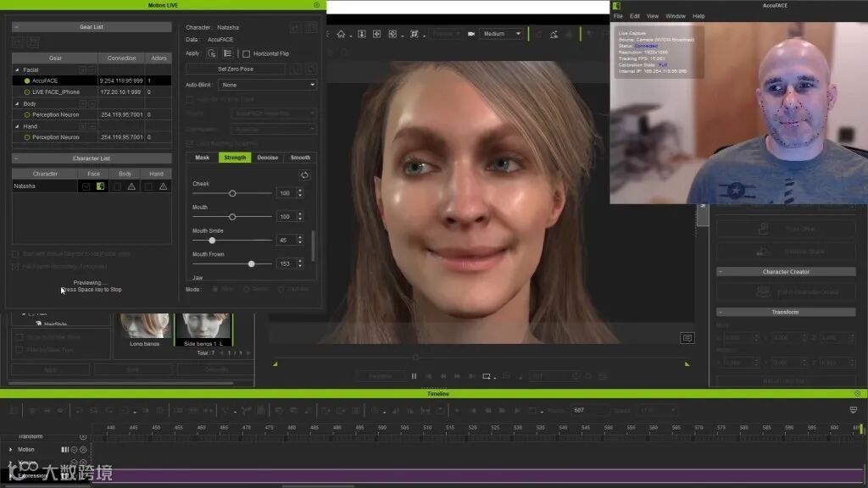Click the body warning triangle icon for Natasha

click(131, 186)
